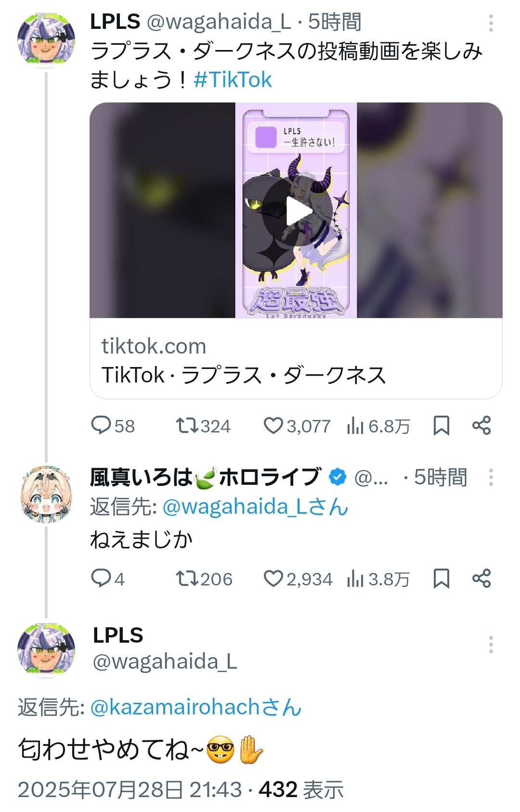The image size is (520, 812).
Task: Retweet the LPLS TikTok post
Action: pos(187,426)
